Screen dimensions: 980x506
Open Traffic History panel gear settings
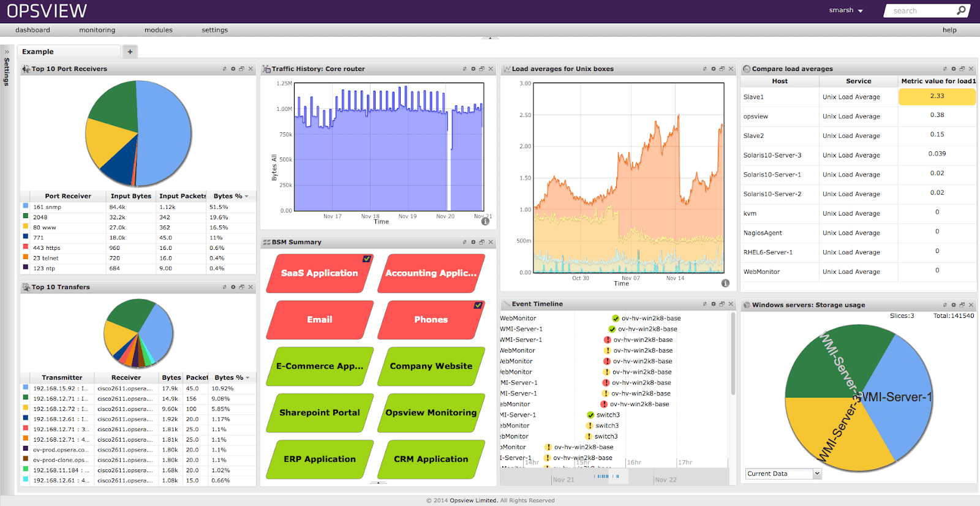click(473, 69)
